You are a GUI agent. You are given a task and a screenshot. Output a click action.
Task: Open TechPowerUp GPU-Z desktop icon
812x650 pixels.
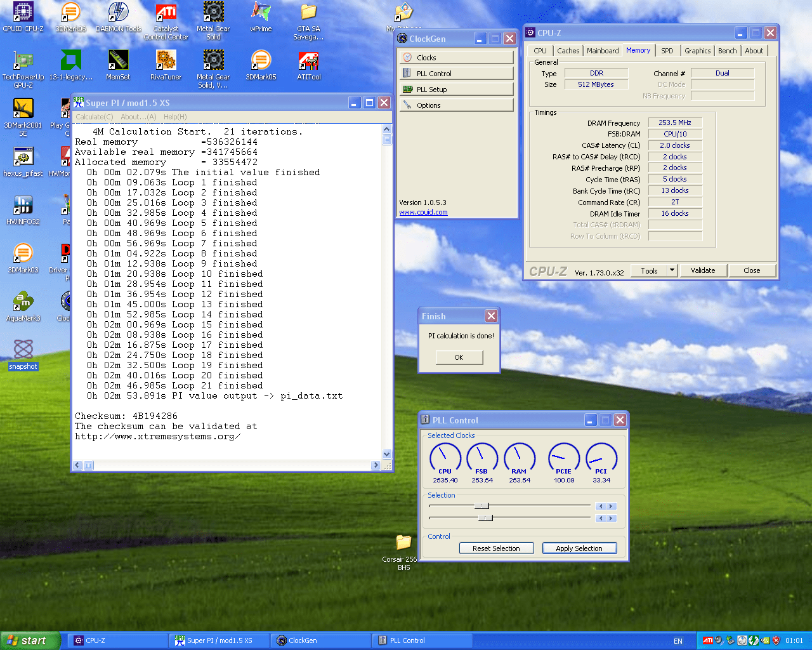point(23,70)
